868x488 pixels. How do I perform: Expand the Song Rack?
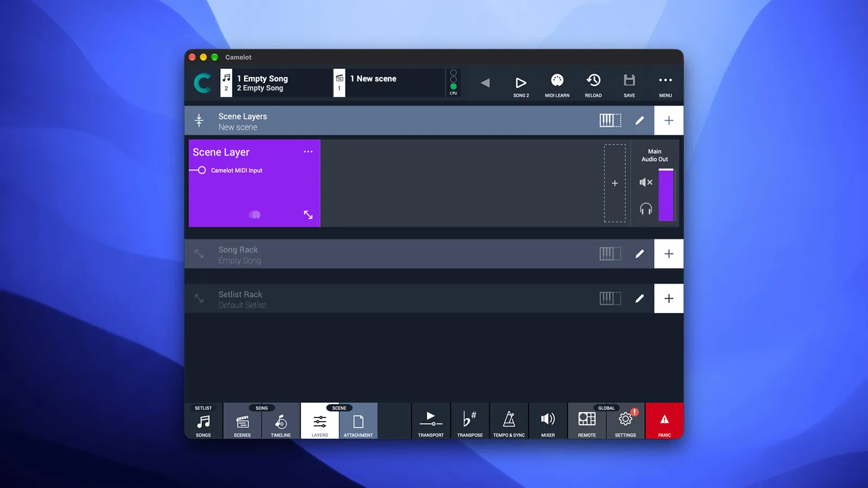(x=199, y=254)
